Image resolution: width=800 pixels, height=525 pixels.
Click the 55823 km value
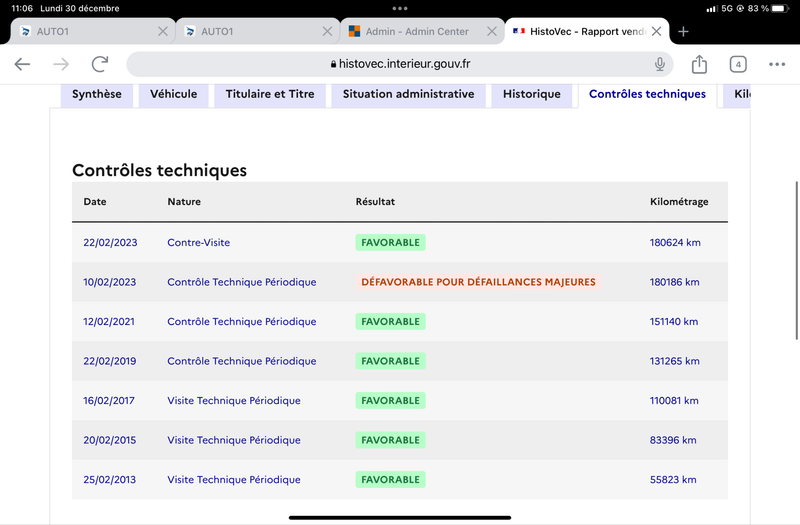tap(673, 480)
